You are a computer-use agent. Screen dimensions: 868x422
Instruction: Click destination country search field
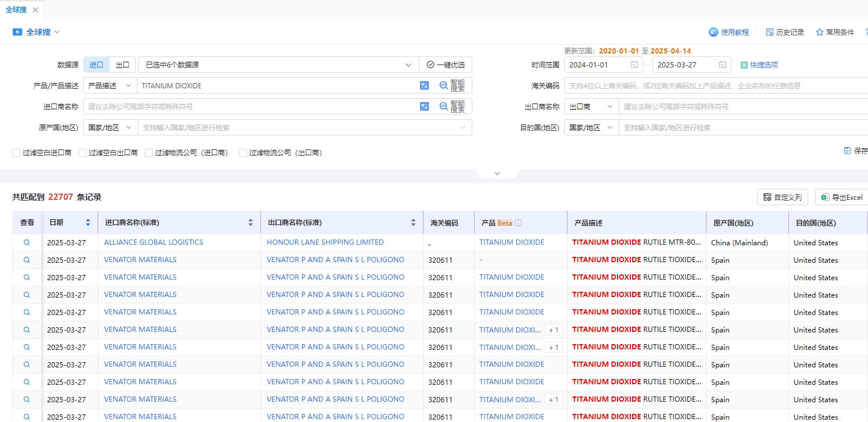(x=744, y=127)
